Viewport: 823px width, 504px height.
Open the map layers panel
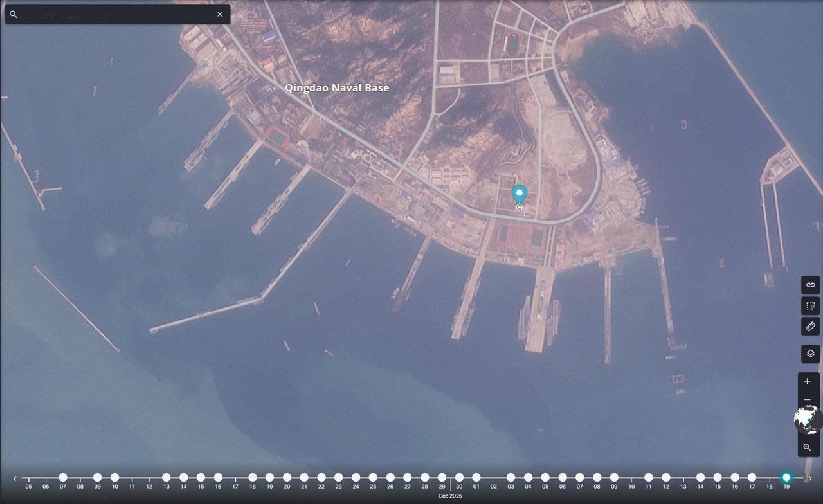click(x=809, y=353)
